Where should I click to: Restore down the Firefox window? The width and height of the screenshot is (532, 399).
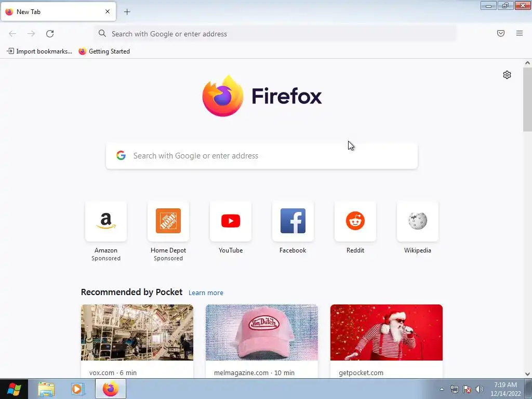(506, 5)
